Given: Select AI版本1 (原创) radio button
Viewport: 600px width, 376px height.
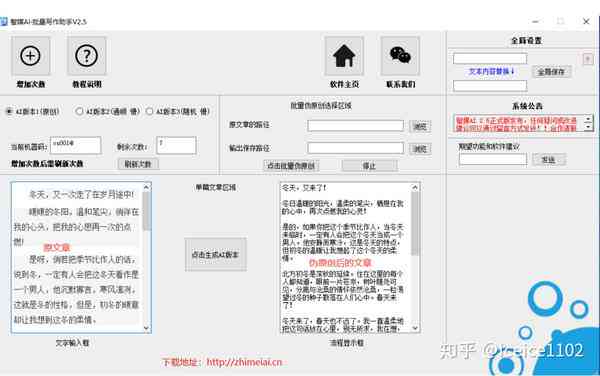Looking at the screenshot, I should [9, 111].
